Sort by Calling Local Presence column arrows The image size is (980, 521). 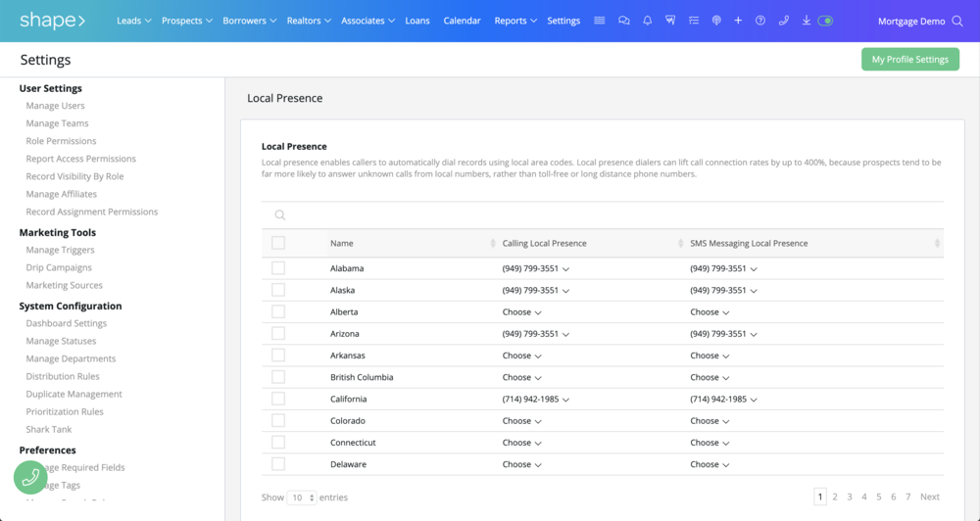pos(681,244)
